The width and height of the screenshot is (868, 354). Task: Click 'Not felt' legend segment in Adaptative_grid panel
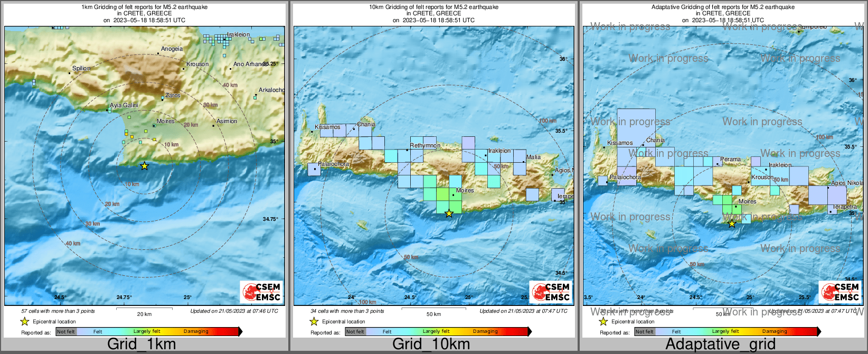pos(645,332)
